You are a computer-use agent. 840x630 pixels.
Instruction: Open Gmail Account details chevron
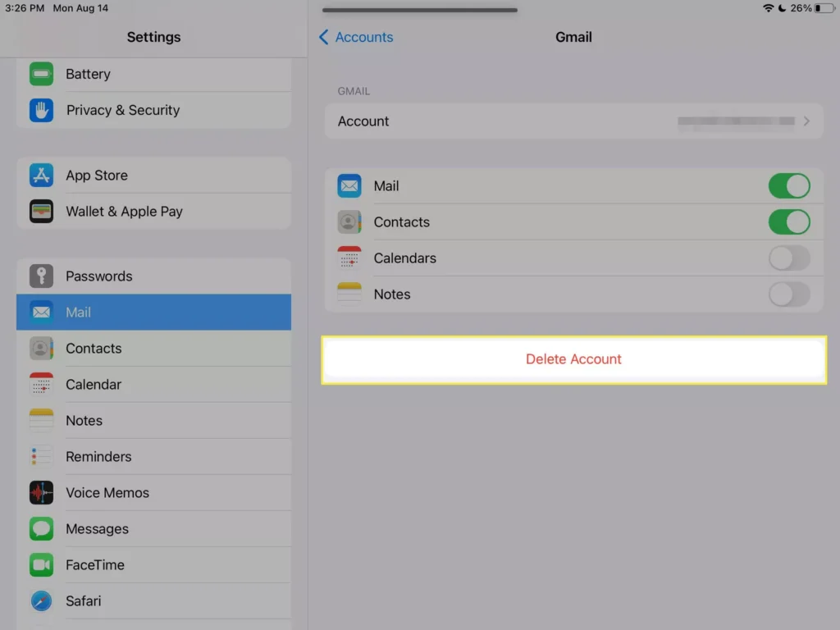806,121
